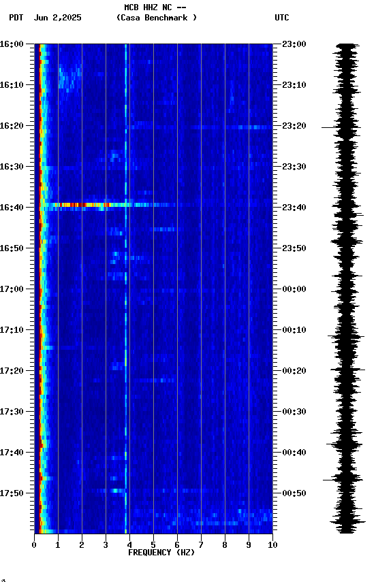Click the '00:10' UTC time label
This screenshot has width=376, height=588.
click(294, 330)
